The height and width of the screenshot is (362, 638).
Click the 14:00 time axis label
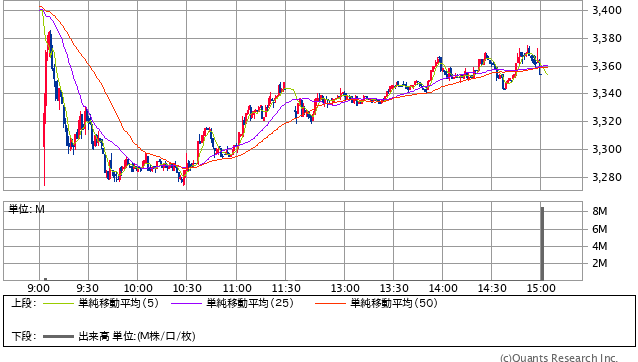point(443,288)
